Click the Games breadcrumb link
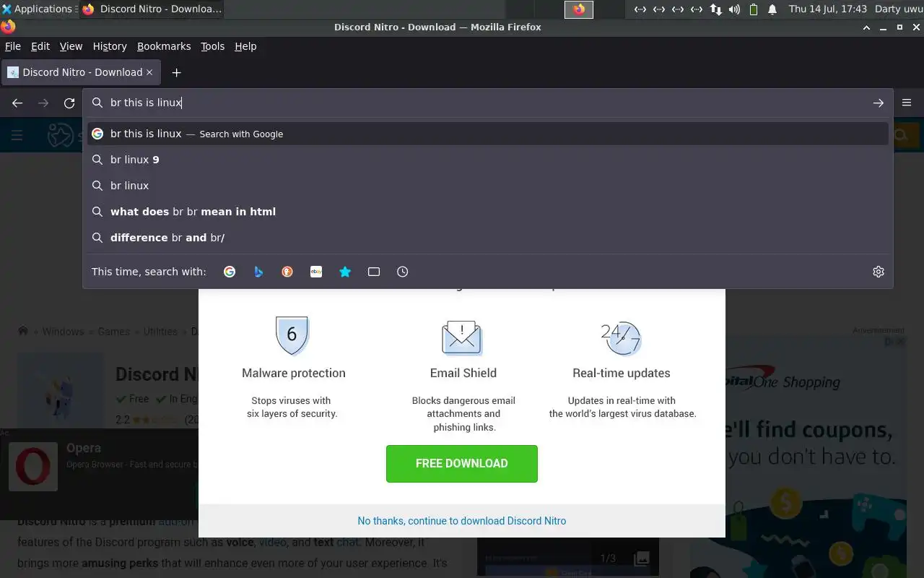Viewport: 924px width, 578px height. (x=114, y=332)
